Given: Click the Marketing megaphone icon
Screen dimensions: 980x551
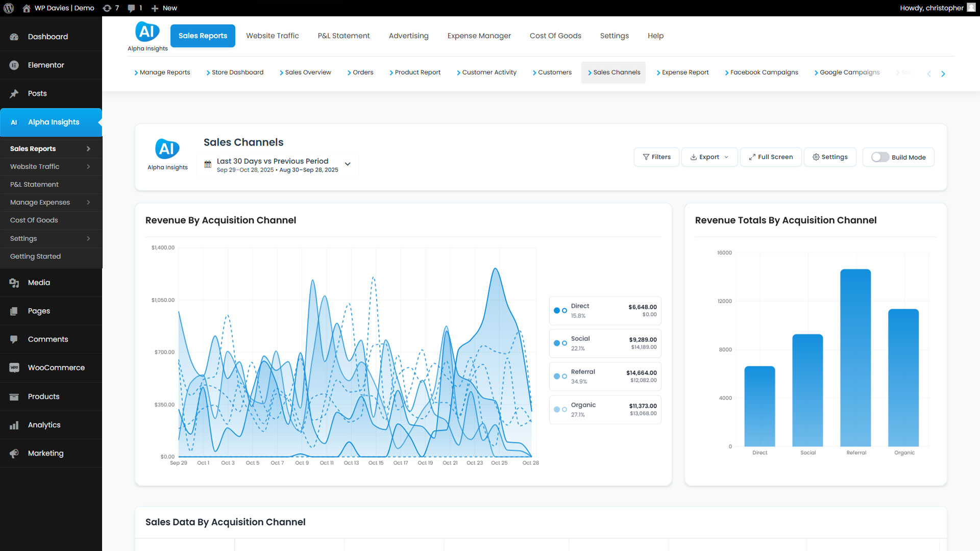Looking at the screenshot, I should [x=14, y=454].
